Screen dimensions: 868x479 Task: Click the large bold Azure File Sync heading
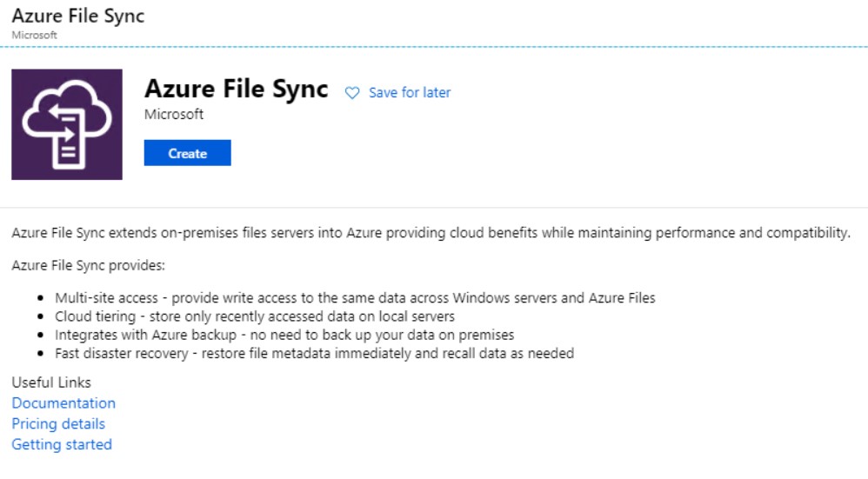tap(237, 89)
